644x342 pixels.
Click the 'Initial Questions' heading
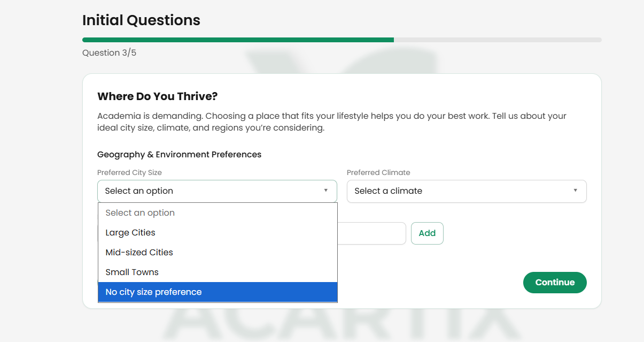[141, 20]
